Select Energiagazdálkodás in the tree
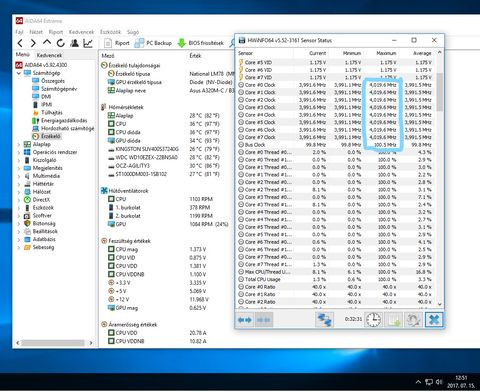 59,121
